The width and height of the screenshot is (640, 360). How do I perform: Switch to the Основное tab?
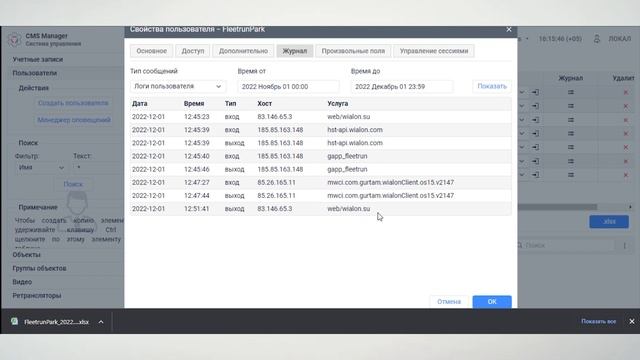[151, 51]
